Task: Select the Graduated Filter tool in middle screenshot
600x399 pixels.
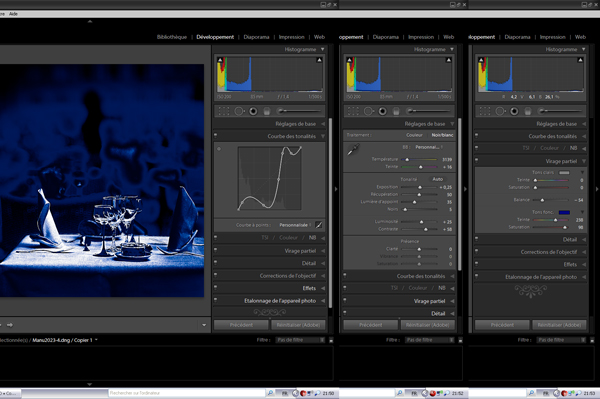Action: pyautogui.click(x=396, y=111)
